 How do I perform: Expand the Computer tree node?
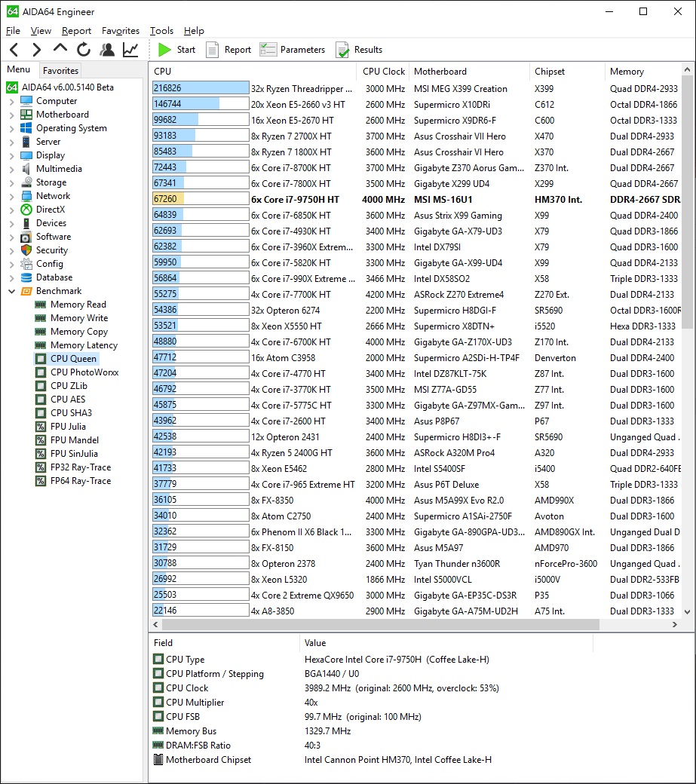[x=11, y=102]
